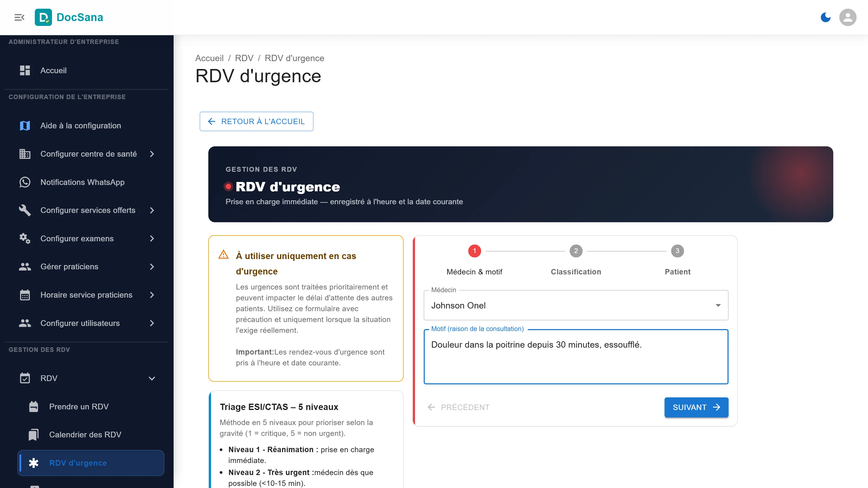Screen dimensions: 868x488
Task: Open the Médecin dropdown showing Johnson Onel
Action: coord(576,305)
